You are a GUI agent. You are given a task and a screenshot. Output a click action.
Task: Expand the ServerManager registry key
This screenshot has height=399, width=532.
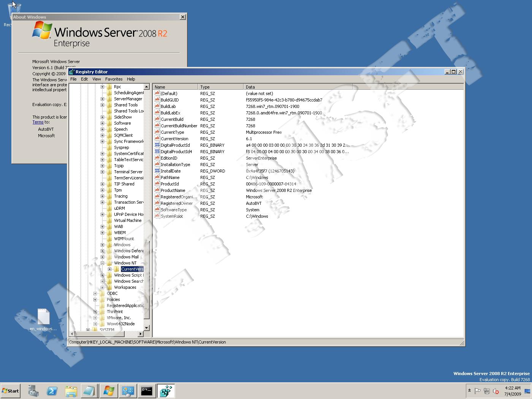tap(102, 99)
